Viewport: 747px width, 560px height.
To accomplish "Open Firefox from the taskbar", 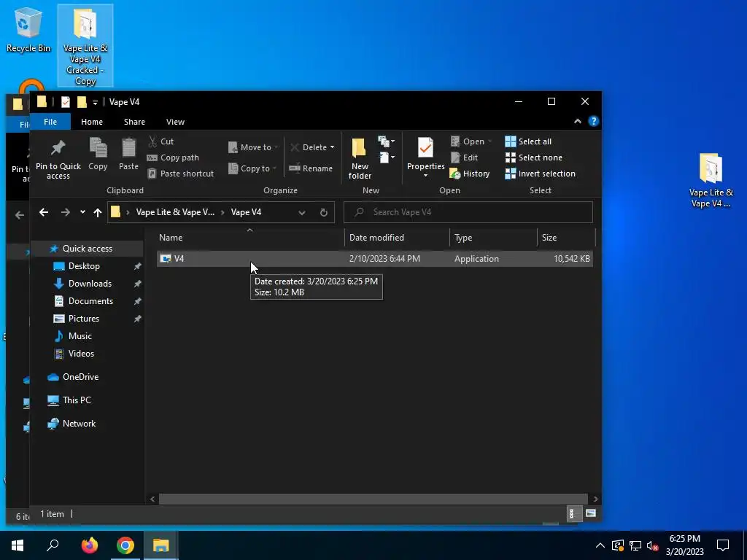I will [x=90, y=545].
